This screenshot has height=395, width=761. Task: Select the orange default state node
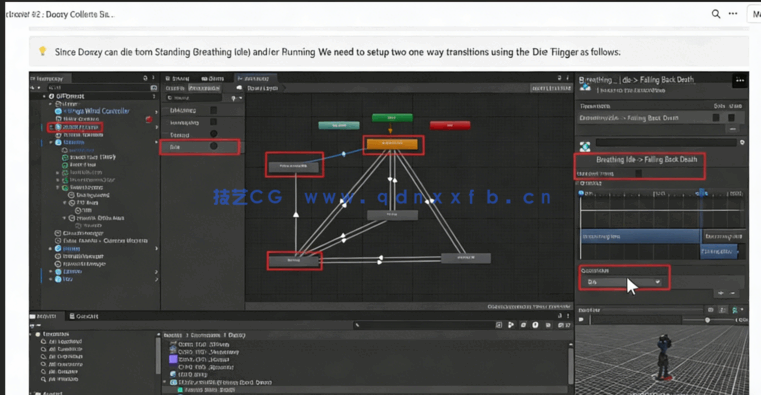pyautogui.click(x=392, y=144)
